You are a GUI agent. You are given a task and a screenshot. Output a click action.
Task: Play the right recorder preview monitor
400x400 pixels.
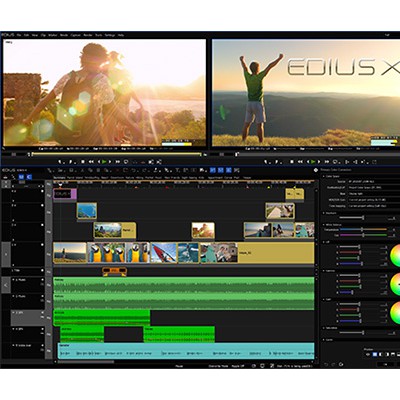coord(313,162)
